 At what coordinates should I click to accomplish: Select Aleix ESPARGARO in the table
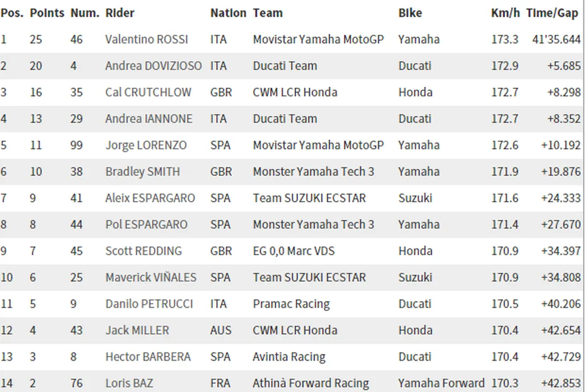[150, 198]
